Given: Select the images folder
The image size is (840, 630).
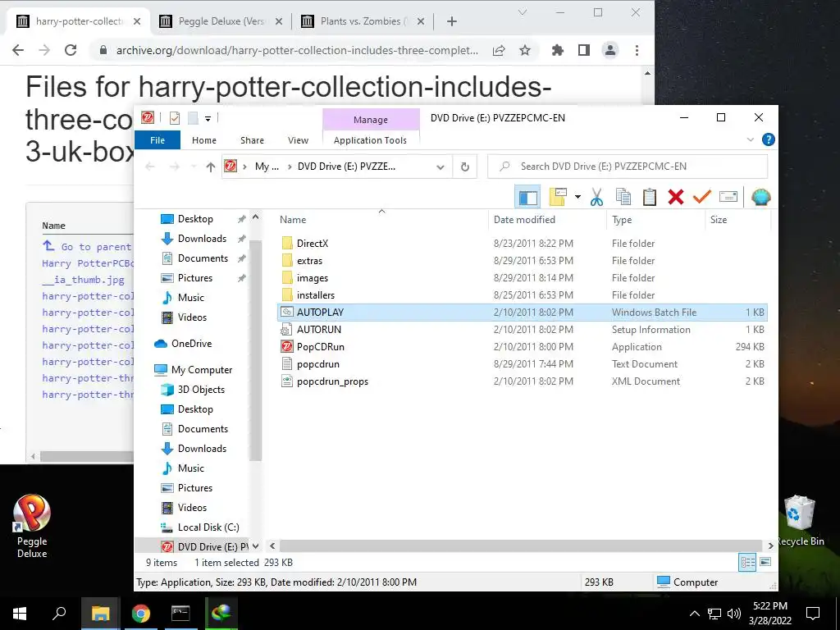Looking at the screenshot, I should pyautogui.click(x=313, y=278).
